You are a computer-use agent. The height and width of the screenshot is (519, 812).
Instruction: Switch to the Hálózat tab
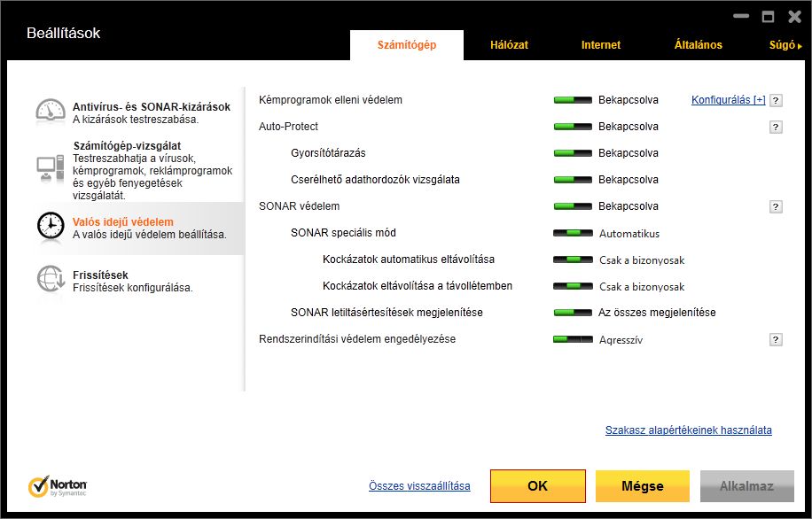click(509, 45)
